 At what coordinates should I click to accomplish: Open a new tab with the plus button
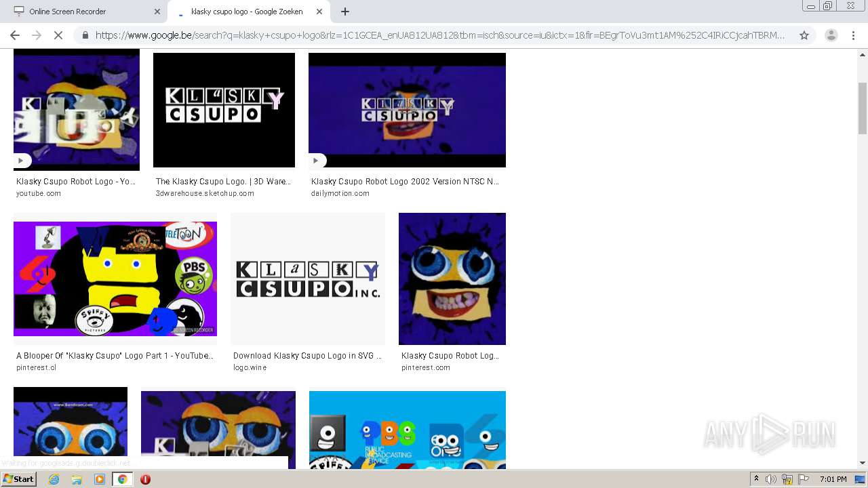[x=344, y=12]
